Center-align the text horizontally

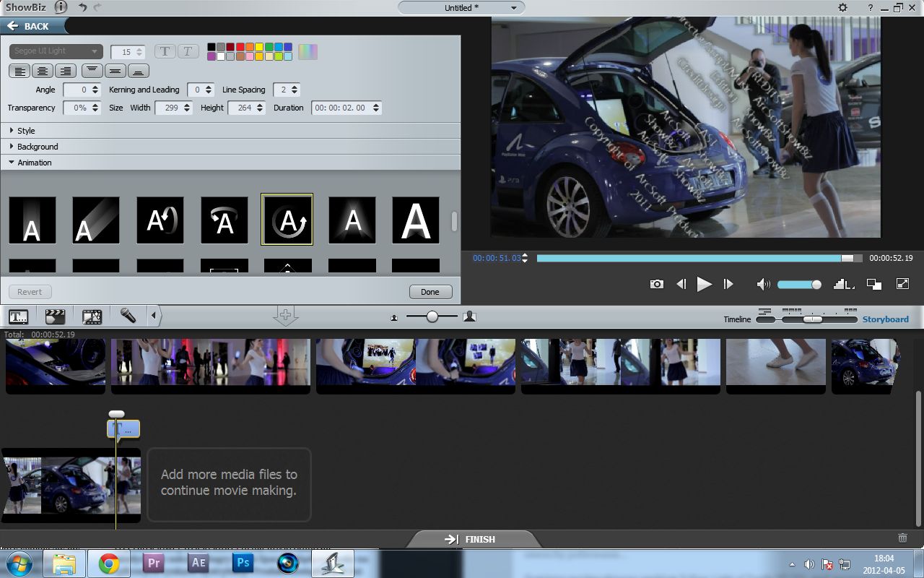coord(43,71)
